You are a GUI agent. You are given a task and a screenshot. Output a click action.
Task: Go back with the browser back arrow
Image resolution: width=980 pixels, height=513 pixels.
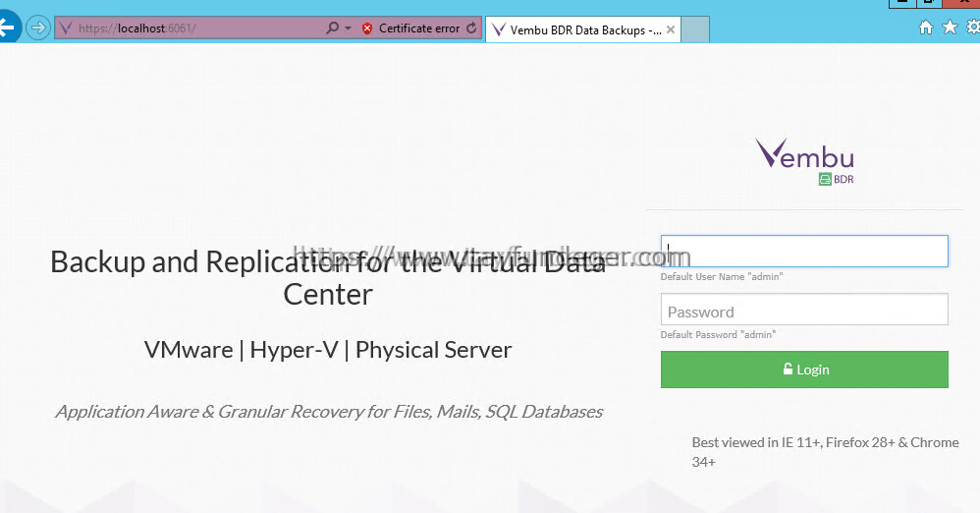(8, 28)
